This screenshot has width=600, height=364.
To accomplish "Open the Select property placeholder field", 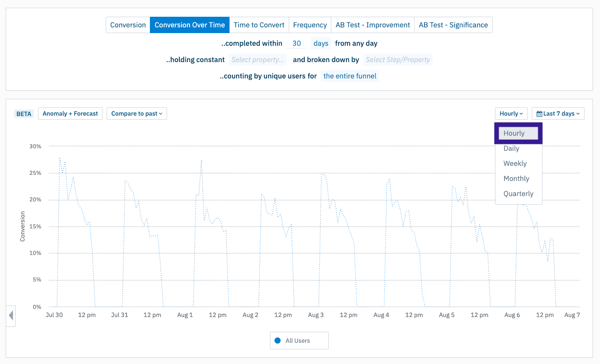I will pos(257,59).
